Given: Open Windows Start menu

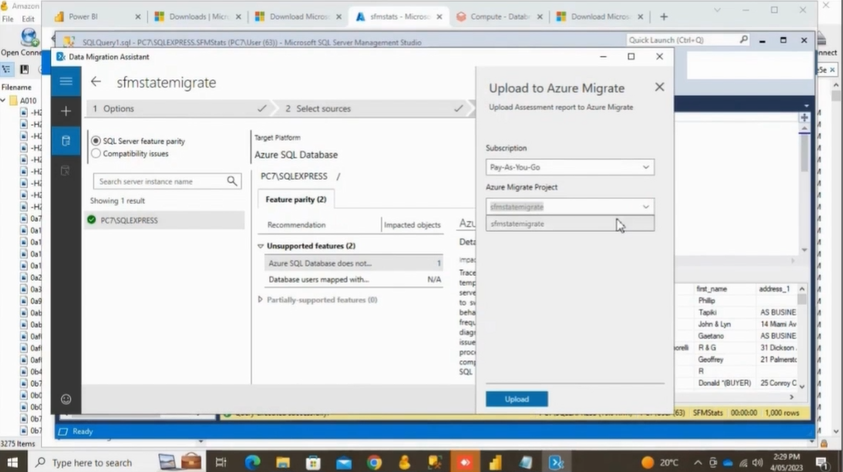Looking at the screenshot, I should pos(12,462).
